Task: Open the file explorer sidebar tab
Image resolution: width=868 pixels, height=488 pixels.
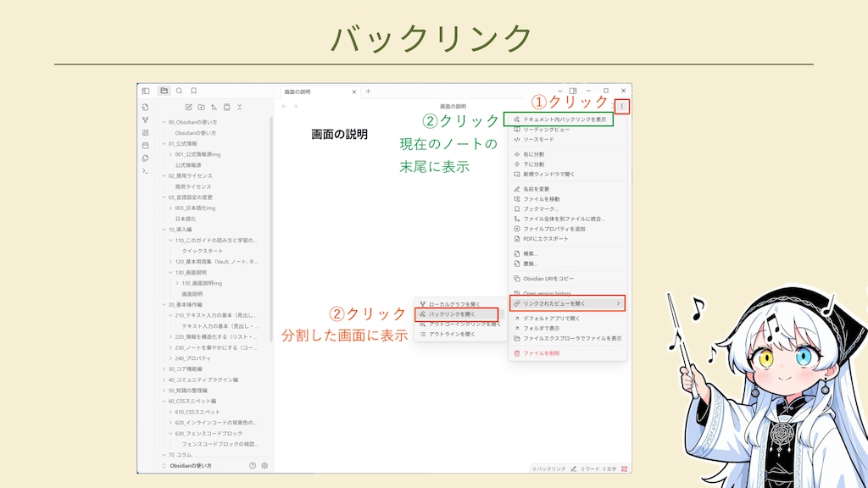Action: pos(164,91)
